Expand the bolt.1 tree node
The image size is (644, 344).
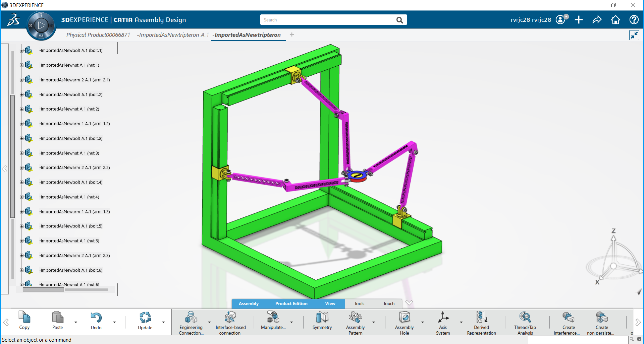coord(21,51)
